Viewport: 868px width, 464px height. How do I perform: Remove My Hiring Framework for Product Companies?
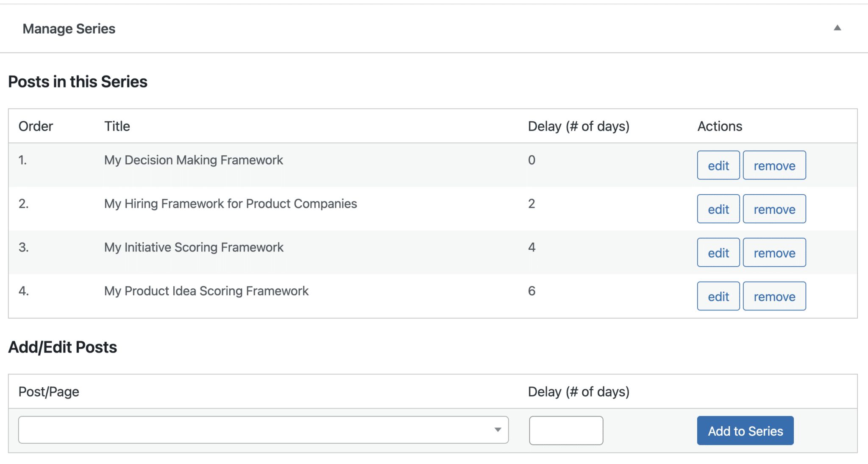(774, 209)
